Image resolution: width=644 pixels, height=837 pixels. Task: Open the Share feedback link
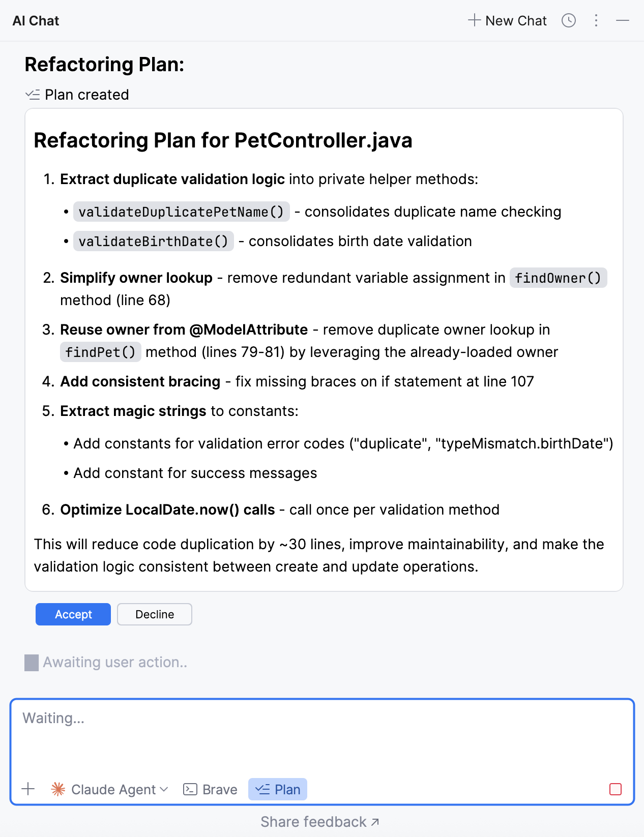319,822
